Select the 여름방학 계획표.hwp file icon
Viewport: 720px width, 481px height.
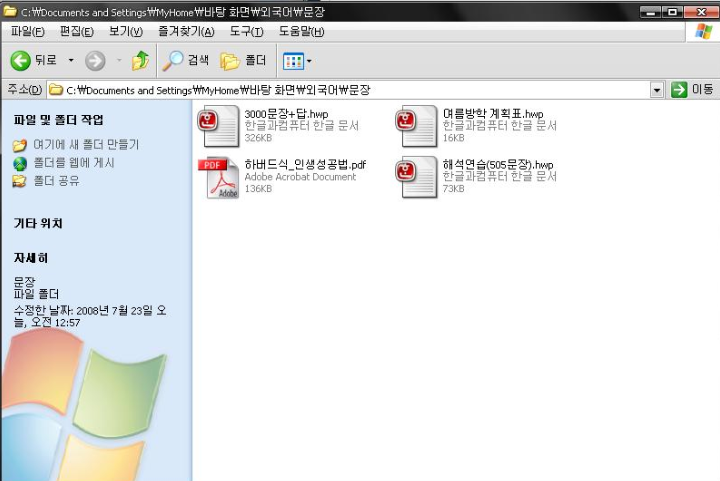pyautogui.click(x=416, y=126)
